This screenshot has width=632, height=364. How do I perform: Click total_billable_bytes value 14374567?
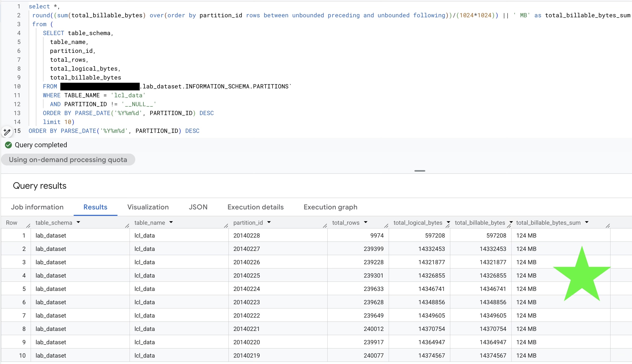[x=493, y=356]
